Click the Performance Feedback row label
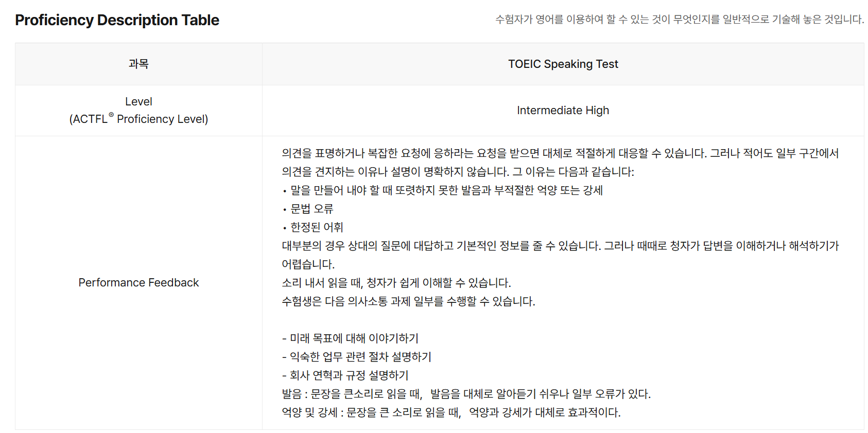This screenshot has width=868, height=433. 138,283
